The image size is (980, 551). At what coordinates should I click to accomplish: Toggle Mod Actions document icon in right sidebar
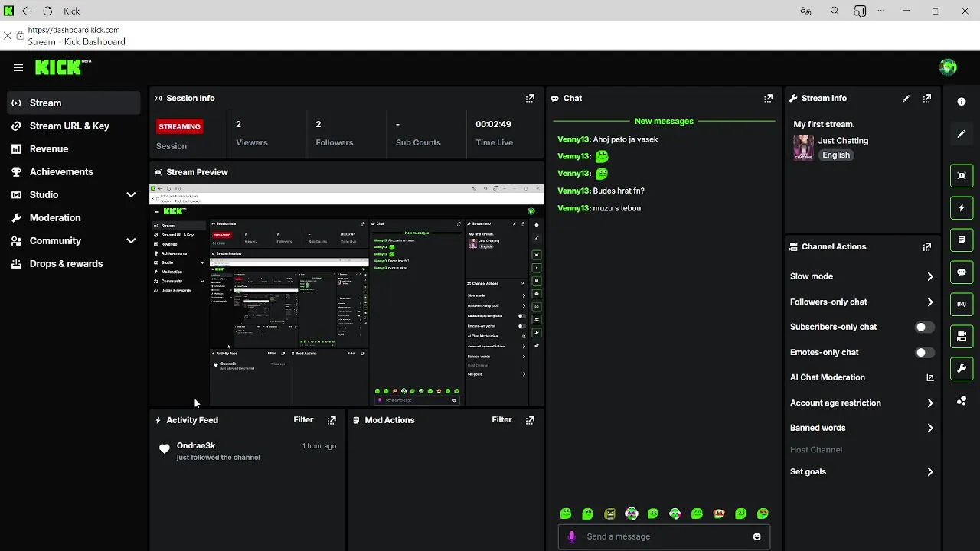click(962, 240)
